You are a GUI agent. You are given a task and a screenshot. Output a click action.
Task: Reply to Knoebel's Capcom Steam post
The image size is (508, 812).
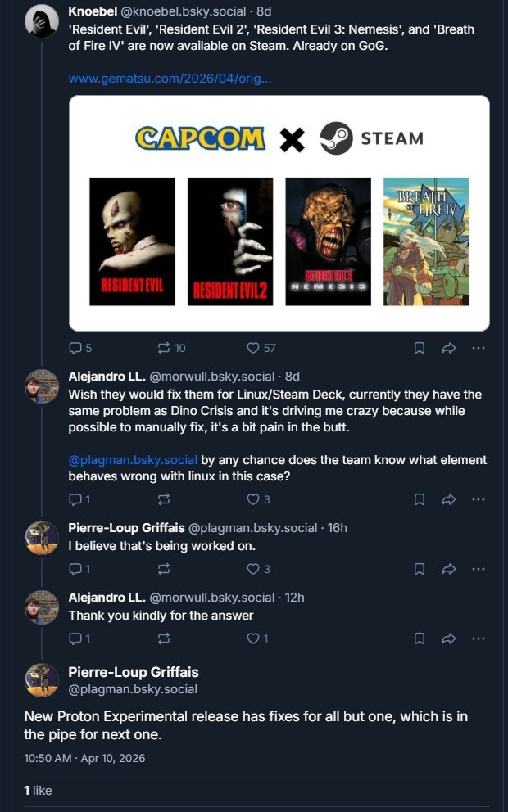76,348
